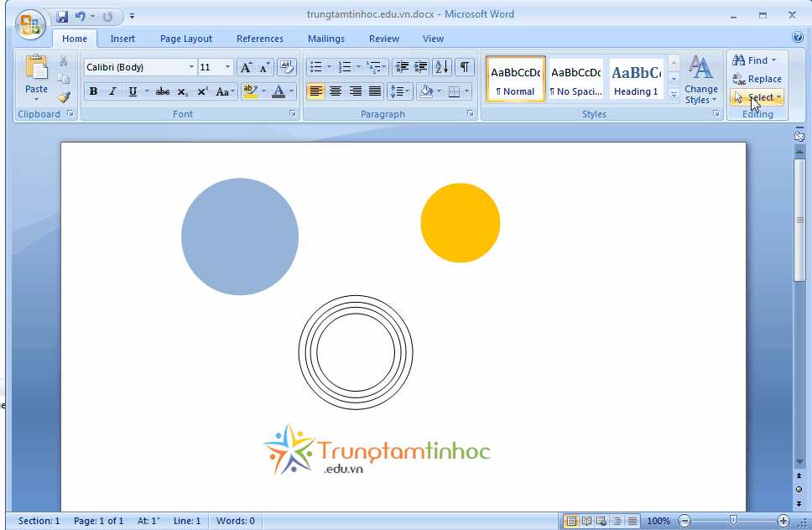Viewport: 812px width, 530px height.
Task: Expand the Styles gallery More arrow
Action: (674, 95)
